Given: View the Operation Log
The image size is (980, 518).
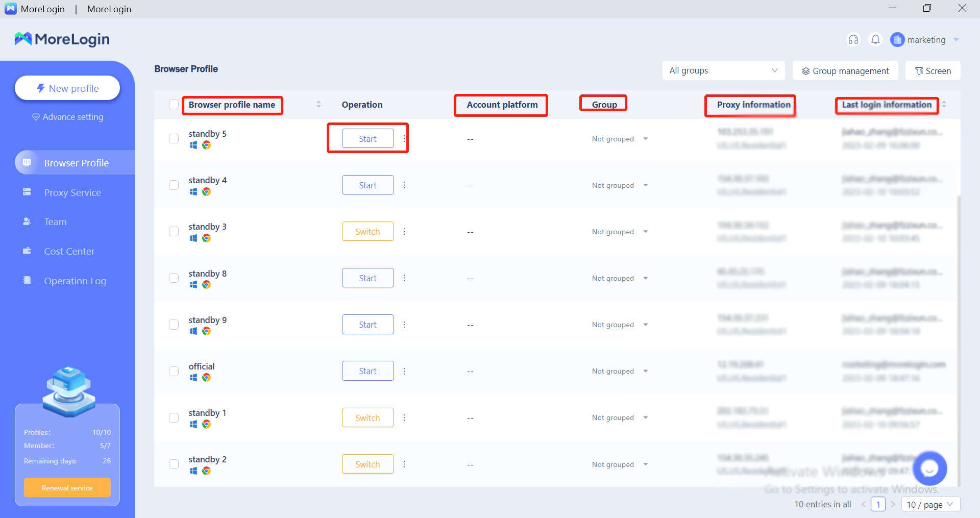Looking at the screenshot, I should pyautogui.click(x=75, y=281).
